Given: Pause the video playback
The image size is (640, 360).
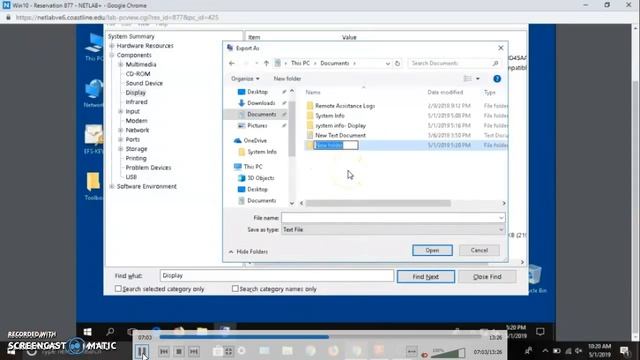Looking at the screenshot, I should point(141,351).
